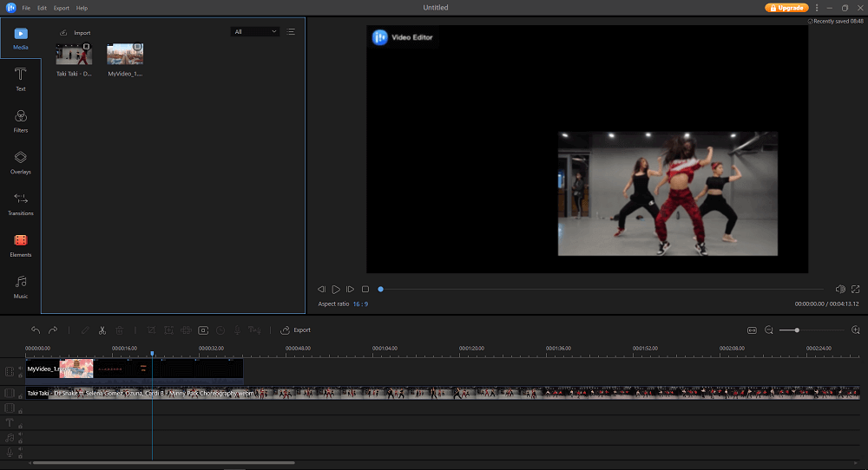Click Import in the media panel
The image size is (868, 470).
[75, 33]
